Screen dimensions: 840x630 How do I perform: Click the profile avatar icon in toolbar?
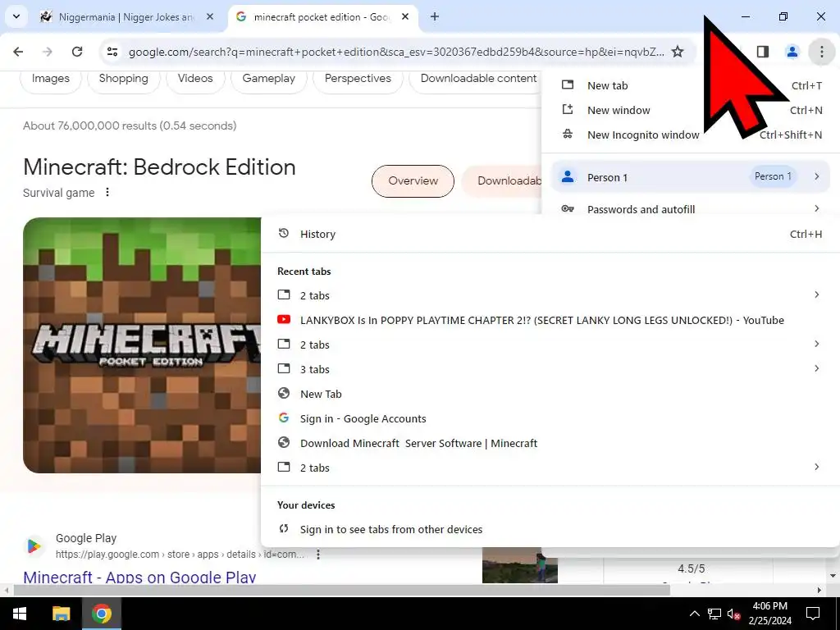point(792,52)
